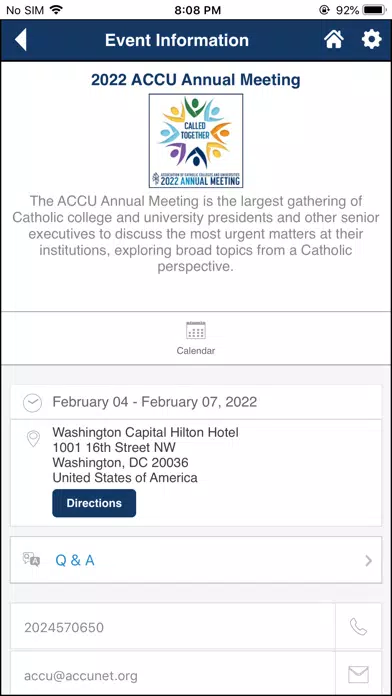Tap the email envelope icon
This screenshot has width=392, height=696.
(x=358, y=675)
